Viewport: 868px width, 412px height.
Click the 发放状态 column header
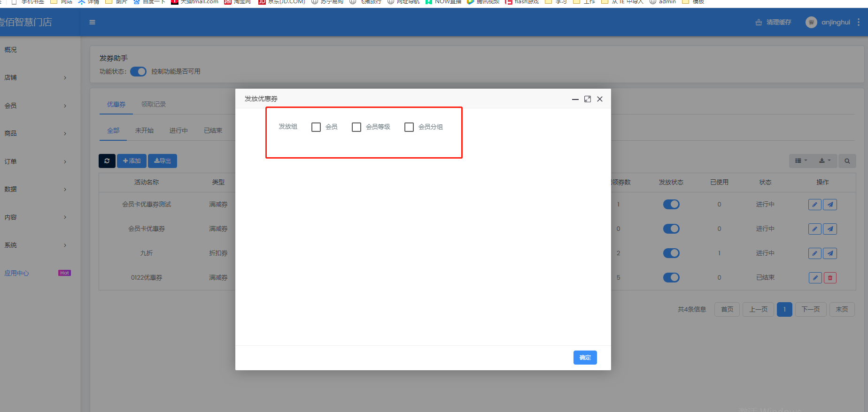[671, 183]
